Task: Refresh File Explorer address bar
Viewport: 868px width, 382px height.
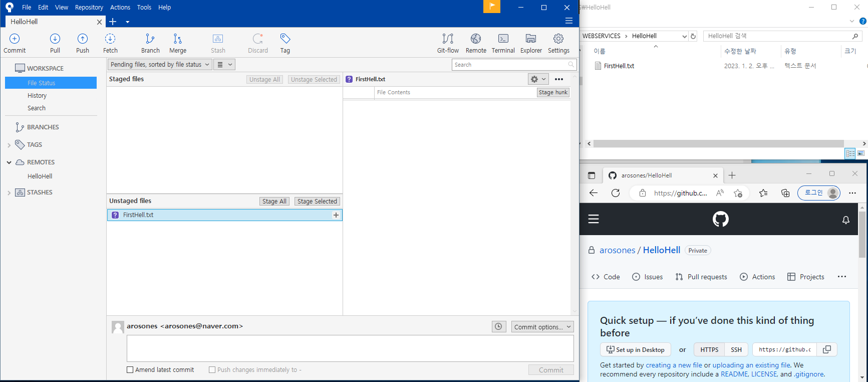Action: click(x=693, y=36)
